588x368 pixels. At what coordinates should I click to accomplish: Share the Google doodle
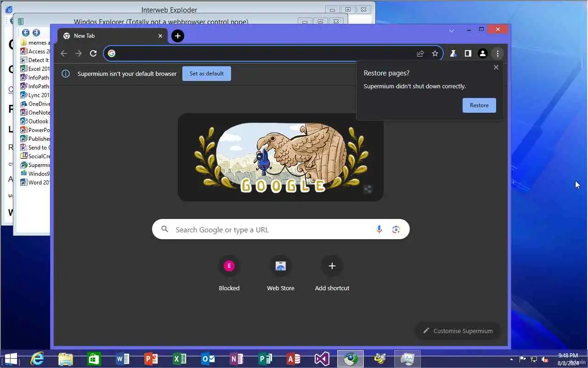tap(367, 189)
